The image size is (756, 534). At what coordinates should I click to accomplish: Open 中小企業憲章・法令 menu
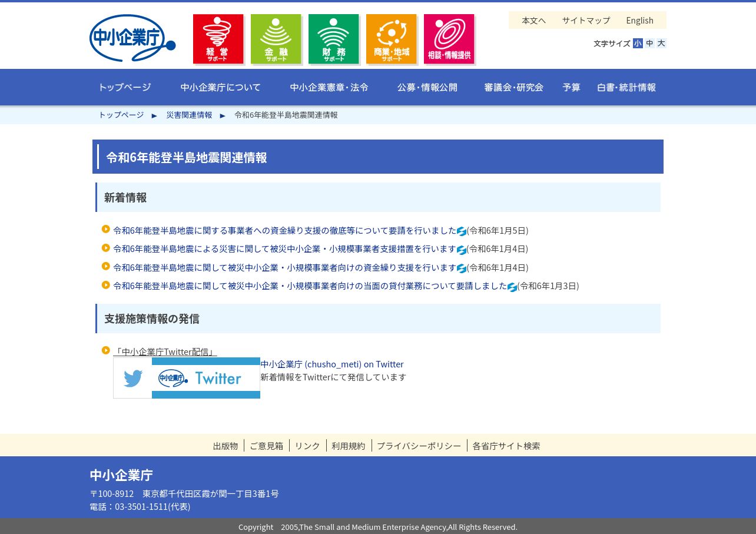[x=329, y=87]
